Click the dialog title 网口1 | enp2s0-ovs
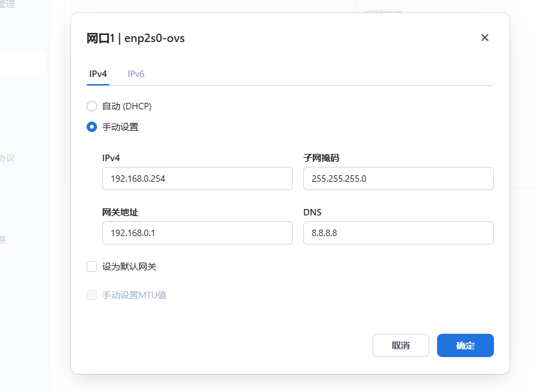The image size is (536, 392). (135, 38)
